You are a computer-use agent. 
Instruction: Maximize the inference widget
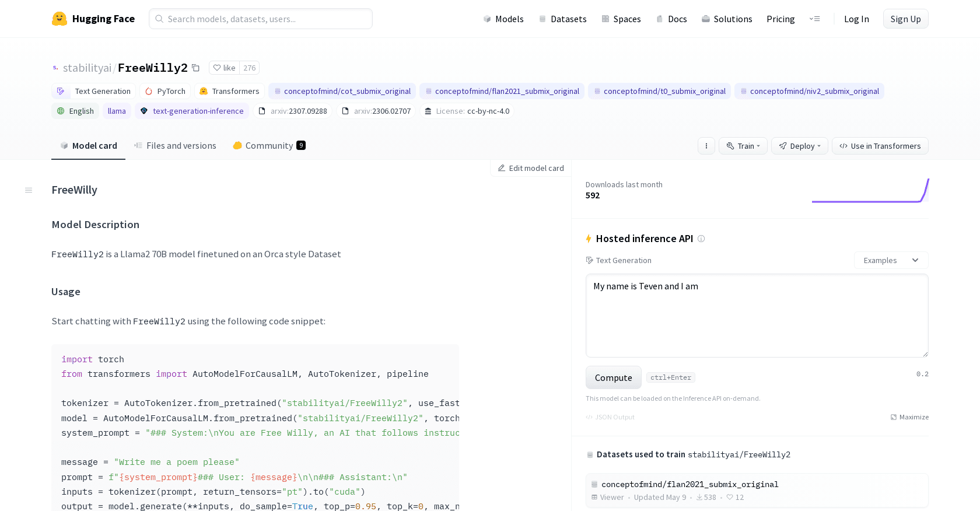point(909,417)
